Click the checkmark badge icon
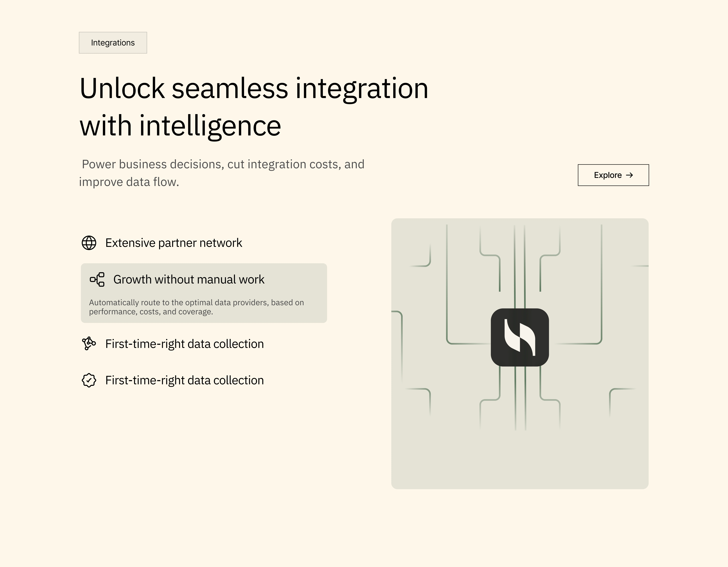This screenshot has height=567, width=728. [89, 380]
